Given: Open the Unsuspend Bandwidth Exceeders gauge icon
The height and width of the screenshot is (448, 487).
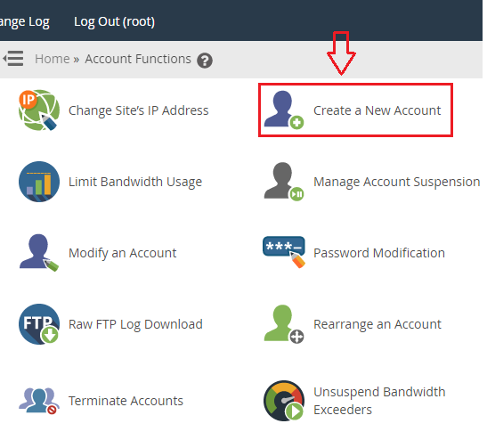Looking at the screenshot, I should coord(284,401).
